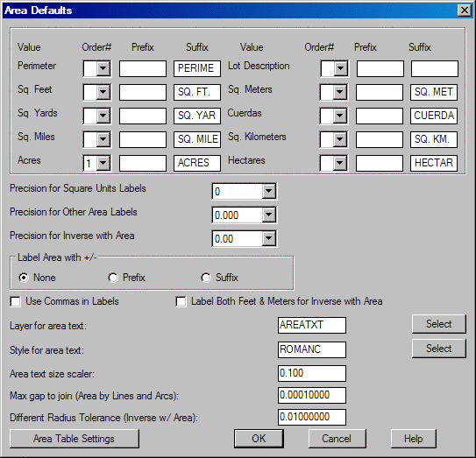This screenshot has width=476, height=458.
Task: Click Select button for area text layer
Action: coord(438,324)
